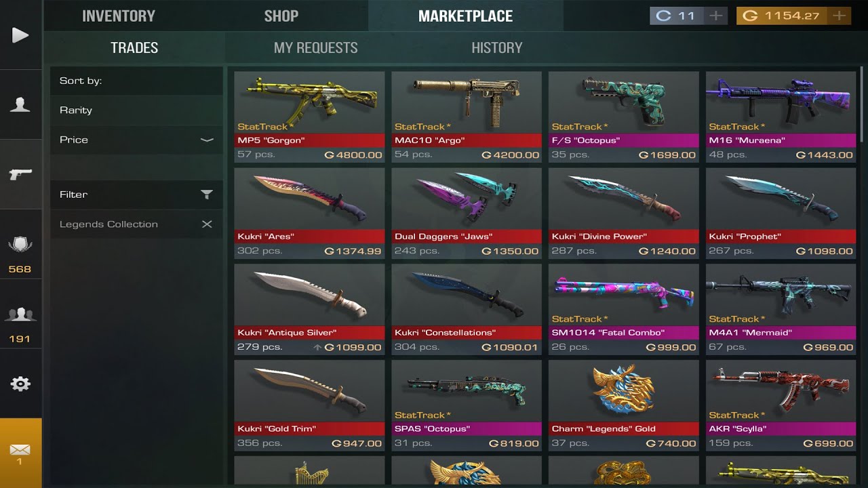The height and width of the screenshot is (488, 868).
Task: Open the settings gear icon
Action: [20, 384]
